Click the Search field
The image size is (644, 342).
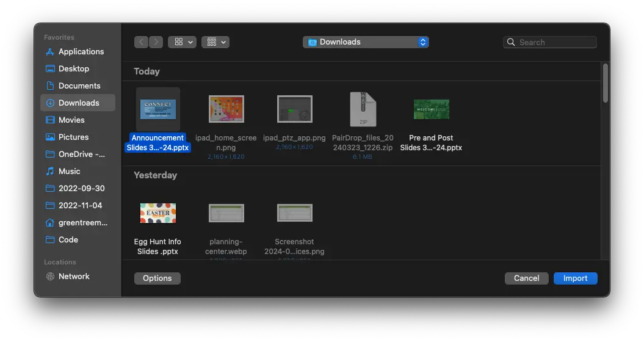tap(549, 42)
